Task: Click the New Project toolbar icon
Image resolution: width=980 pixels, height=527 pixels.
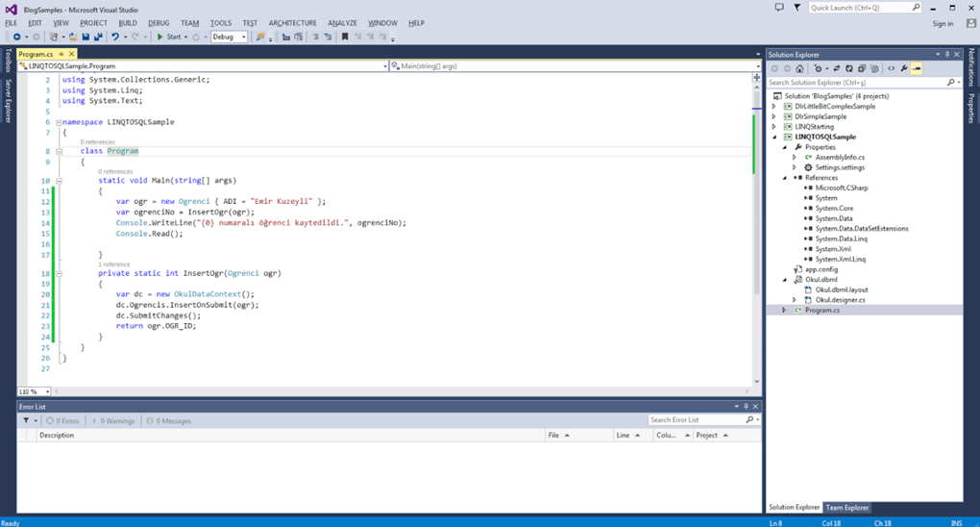Action: [x=54, y=37]
